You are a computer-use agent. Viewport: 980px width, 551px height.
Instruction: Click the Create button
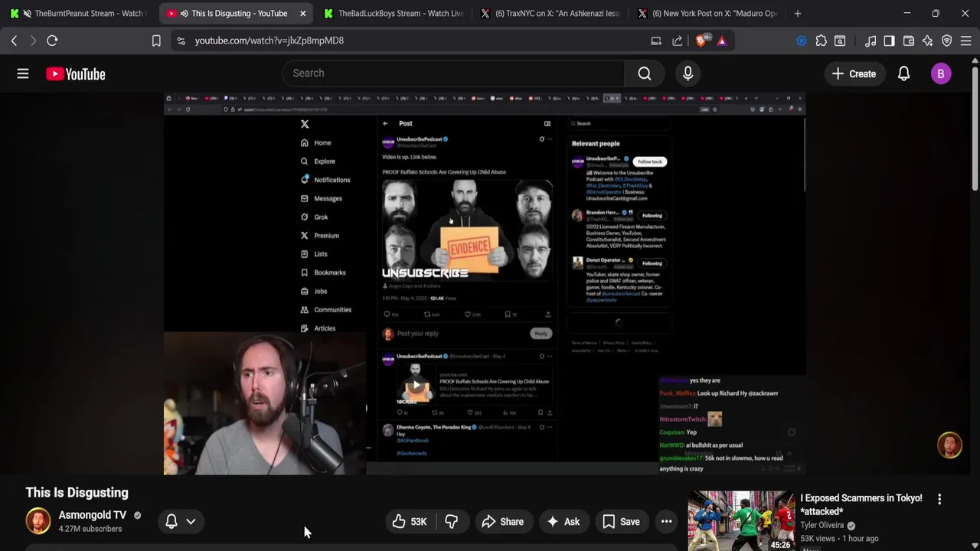pyautogui.click(x=854, y=73)
